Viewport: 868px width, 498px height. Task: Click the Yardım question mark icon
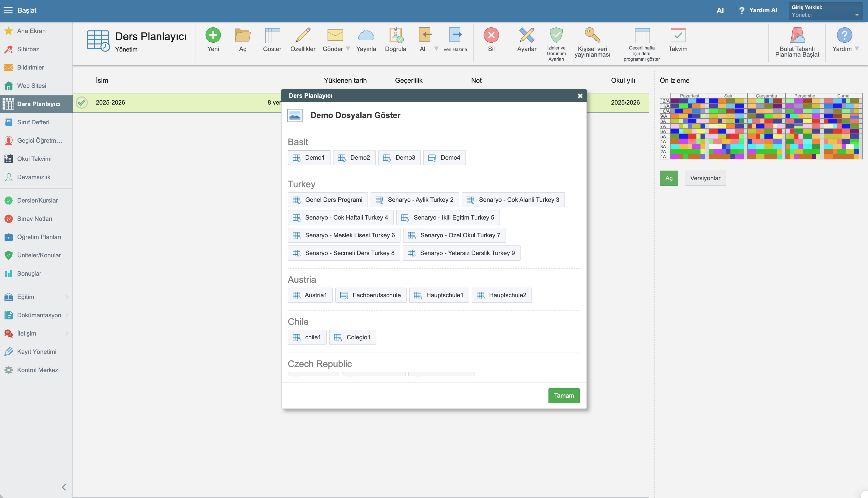click(844, 35)
